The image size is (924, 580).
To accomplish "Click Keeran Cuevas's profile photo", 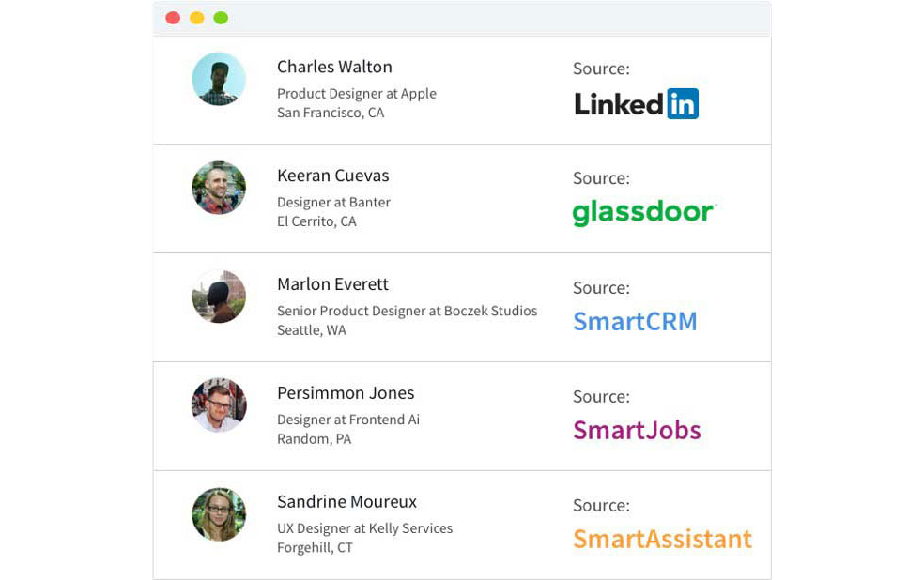I will coord(219,188).
